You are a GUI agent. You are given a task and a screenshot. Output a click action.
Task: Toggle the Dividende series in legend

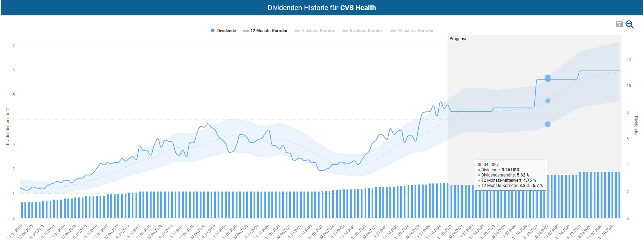[x=223, y=31]
